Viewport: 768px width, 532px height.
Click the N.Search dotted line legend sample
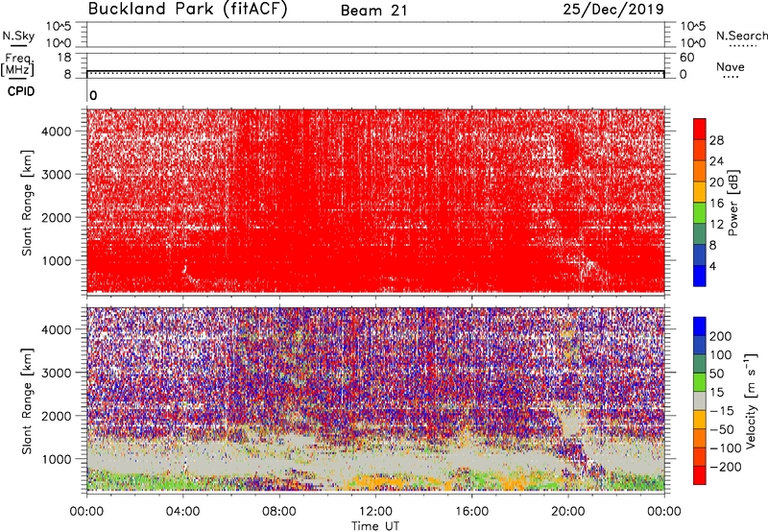tap(743, 46)
